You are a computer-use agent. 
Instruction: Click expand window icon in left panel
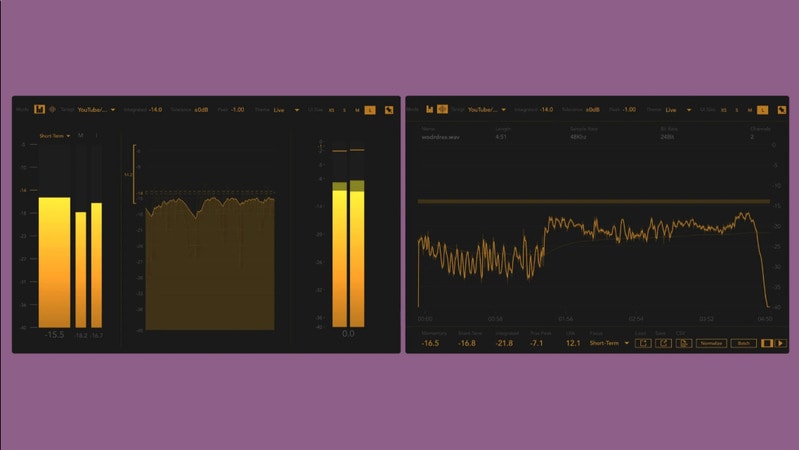pos(389,109)
